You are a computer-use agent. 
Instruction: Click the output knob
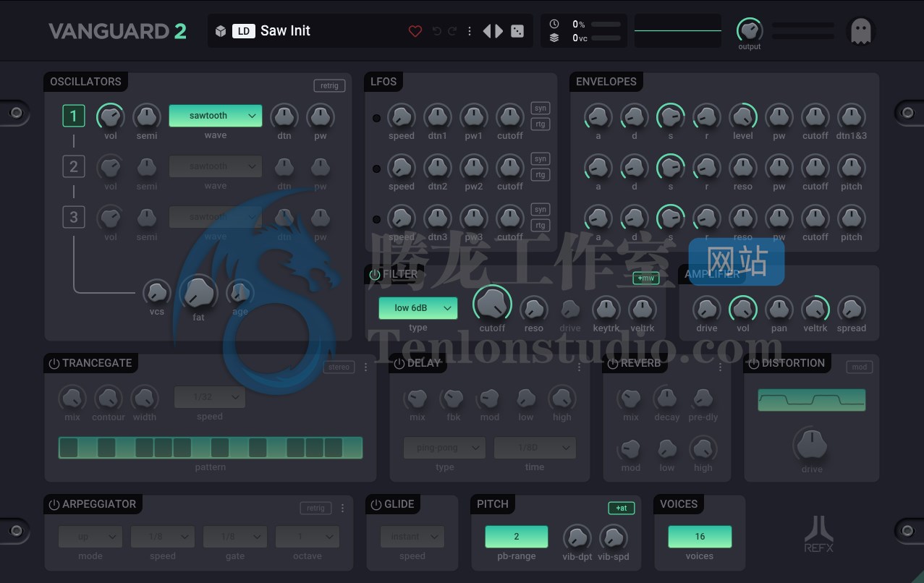(x=750, y=30)
